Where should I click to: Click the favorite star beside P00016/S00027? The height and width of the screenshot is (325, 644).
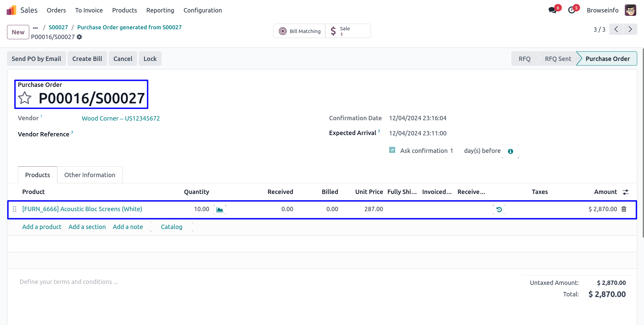[25, 98]
